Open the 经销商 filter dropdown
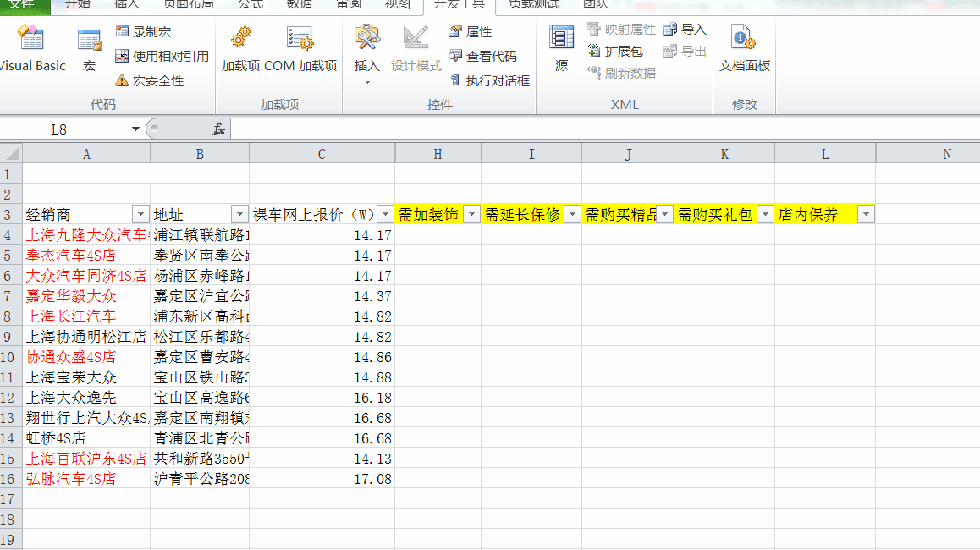The height and width of the screenshot is (550, 980). pyautogui.click(x=140, y=214)
